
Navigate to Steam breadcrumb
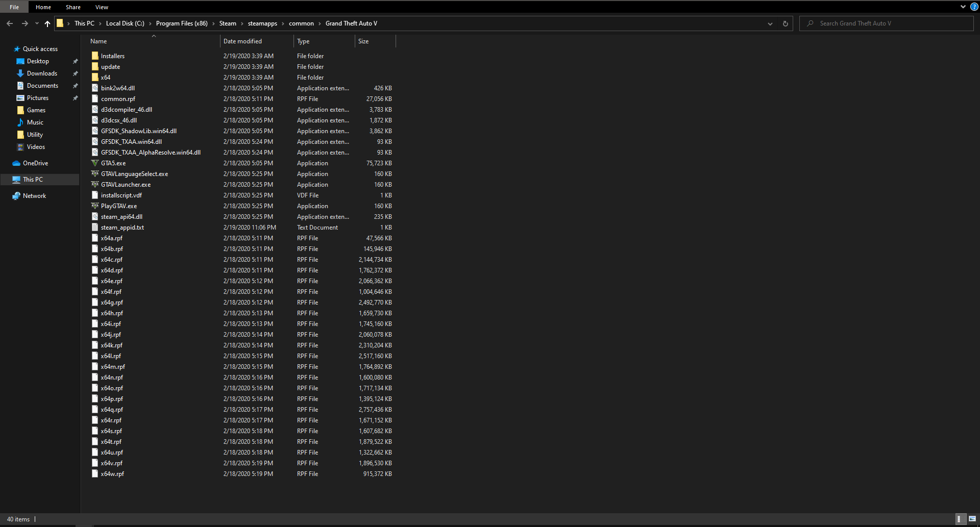click(x=228, y=23)
